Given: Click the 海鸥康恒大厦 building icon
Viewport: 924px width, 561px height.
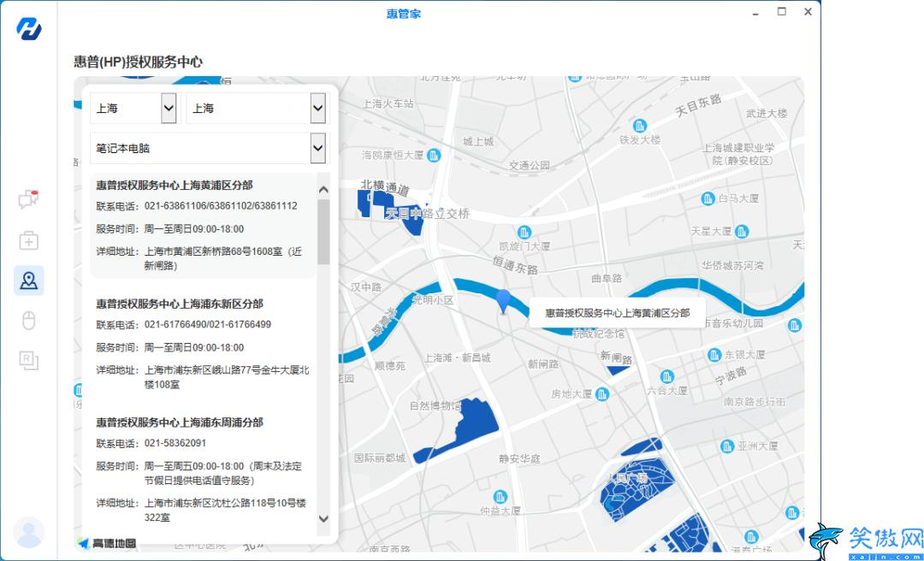Looking at the screenshot, I should click(x=434, y=155).
